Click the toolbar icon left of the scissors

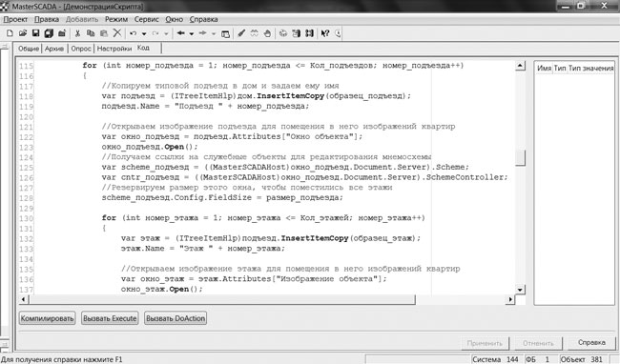[62, 33]
